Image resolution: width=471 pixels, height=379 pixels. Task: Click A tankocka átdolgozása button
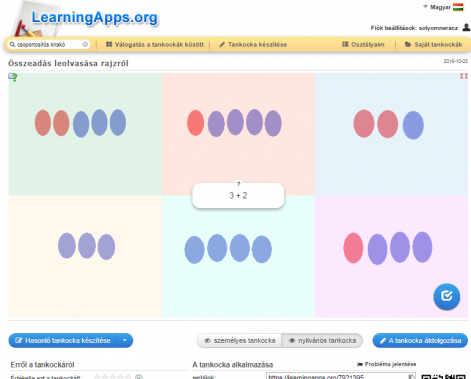420,340
